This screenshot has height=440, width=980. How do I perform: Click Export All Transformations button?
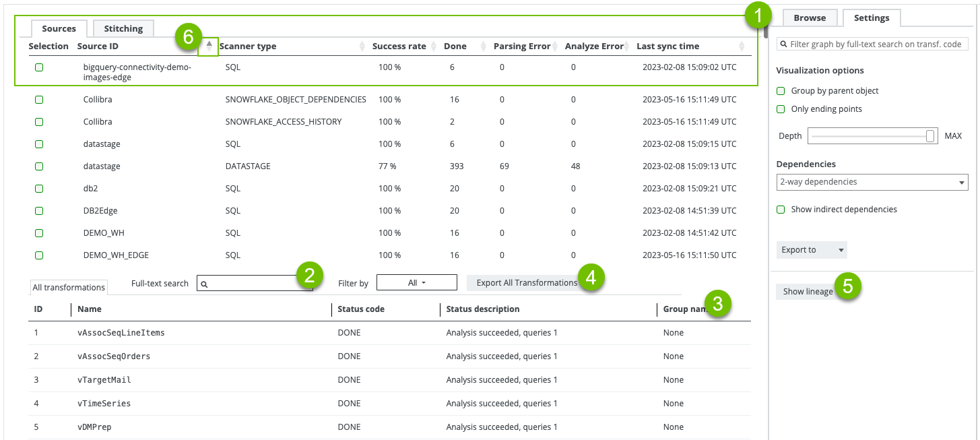[x=526, y=283]
